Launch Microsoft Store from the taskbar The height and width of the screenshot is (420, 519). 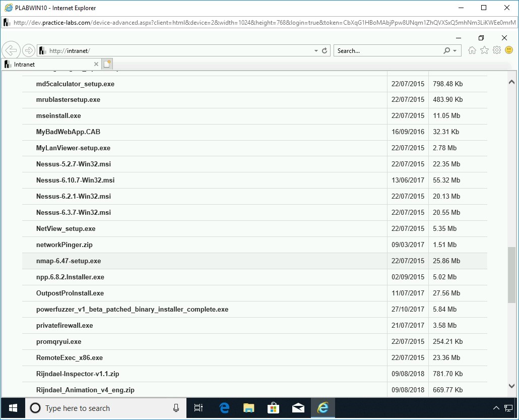click(273, 408)
